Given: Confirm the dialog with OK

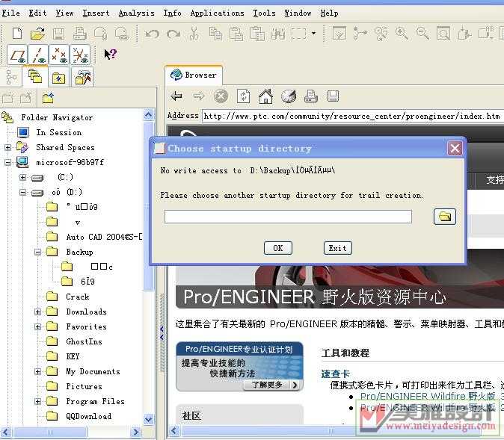Looking at the screenshot, I should [278, 248].
